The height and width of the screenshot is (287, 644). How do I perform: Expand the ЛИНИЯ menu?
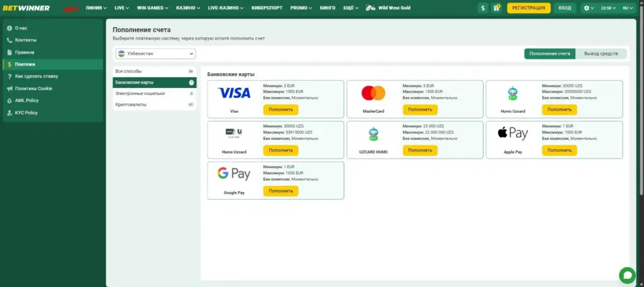[x=96, y=8]
